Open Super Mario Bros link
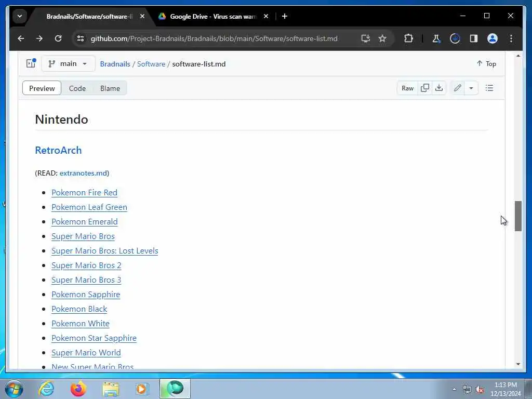 (83, 236)
